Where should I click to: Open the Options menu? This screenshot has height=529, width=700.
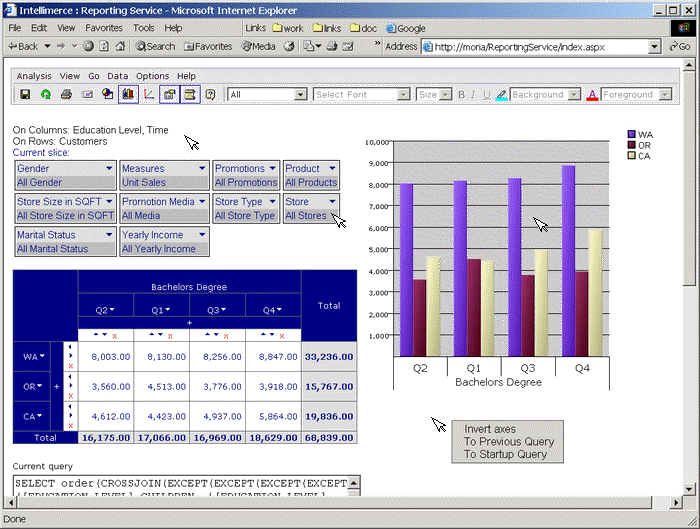[x=153, y=76]
